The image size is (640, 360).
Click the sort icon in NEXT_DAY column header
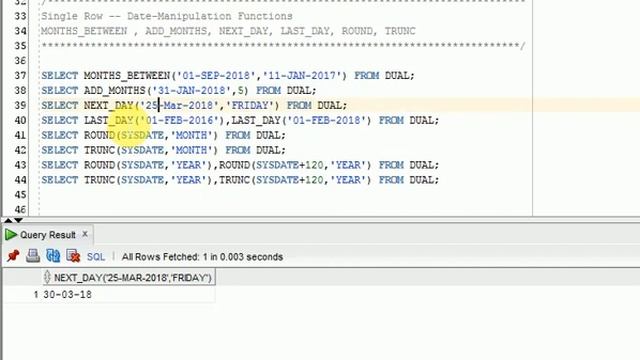point(47,277)
